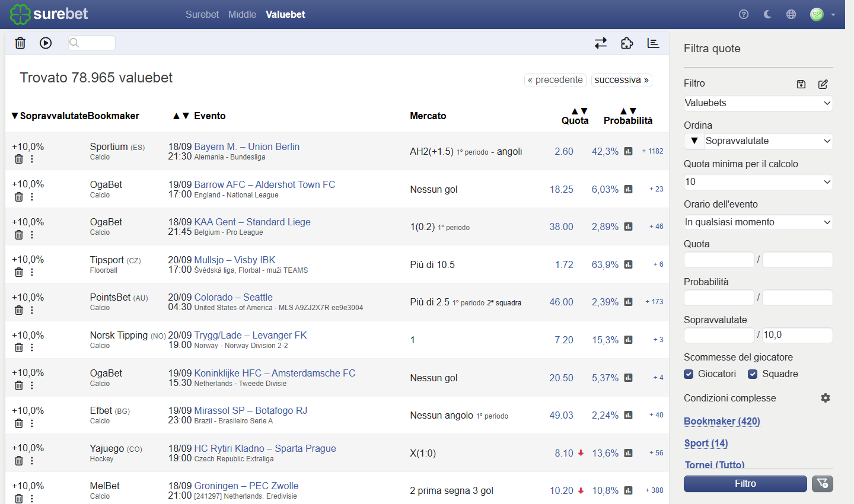Screen dimensions: 854x504
Task: Click the swap arrows toolbar icon
Action: click(x=601, y=43)
